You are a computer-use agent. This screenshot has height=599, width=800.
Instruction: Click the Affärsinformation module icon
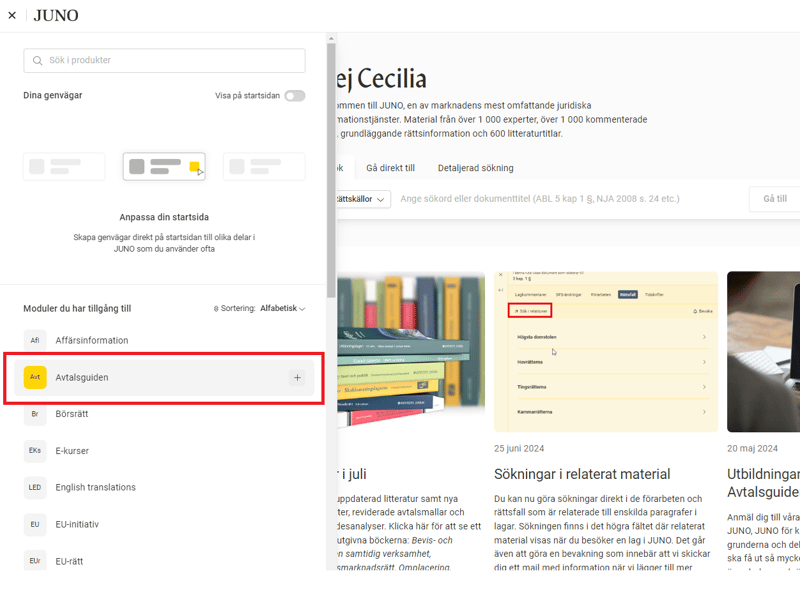(35, 340)
